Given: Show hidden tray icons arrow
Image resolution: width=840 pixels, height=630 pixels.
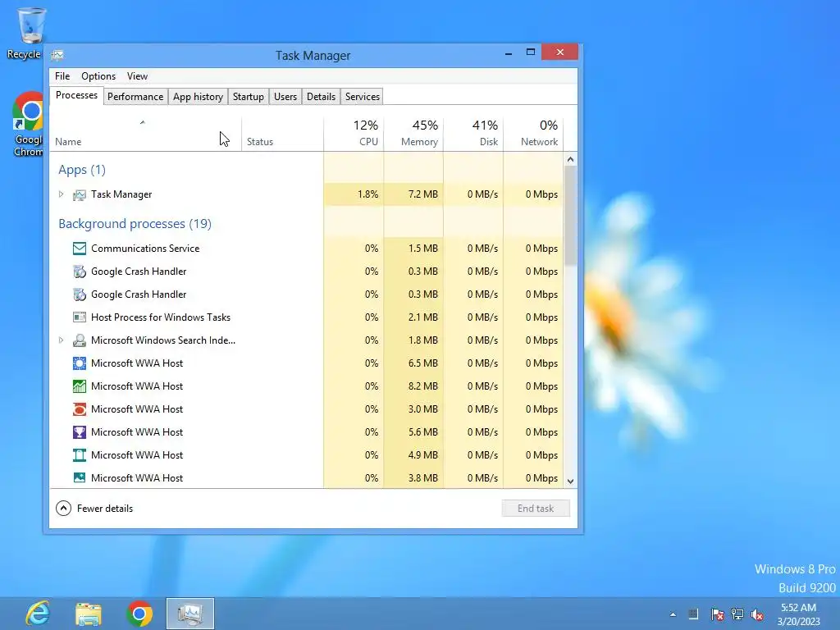Looking at the screenshot, I should pyautogui.click(x=673, y=614).
